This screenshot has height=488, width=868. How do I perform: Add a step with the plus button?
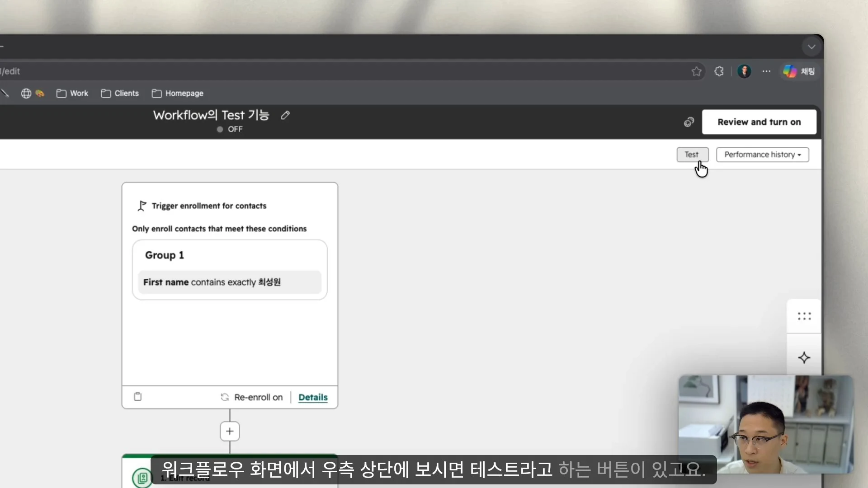click(x=230, y=431)
